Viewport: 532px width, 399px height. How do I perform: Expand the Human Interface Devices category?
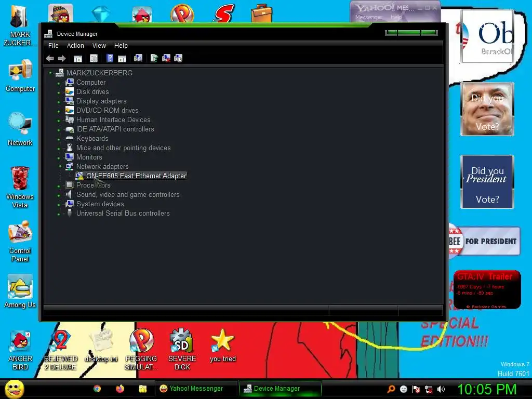pos(59,120)
